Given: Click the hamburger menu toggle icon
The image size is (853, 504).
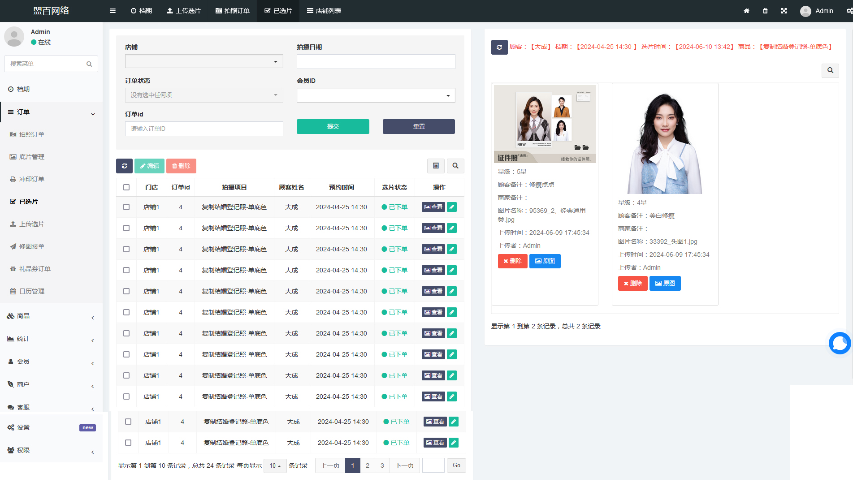Looking at the screenshot, I should coord(113,11).
